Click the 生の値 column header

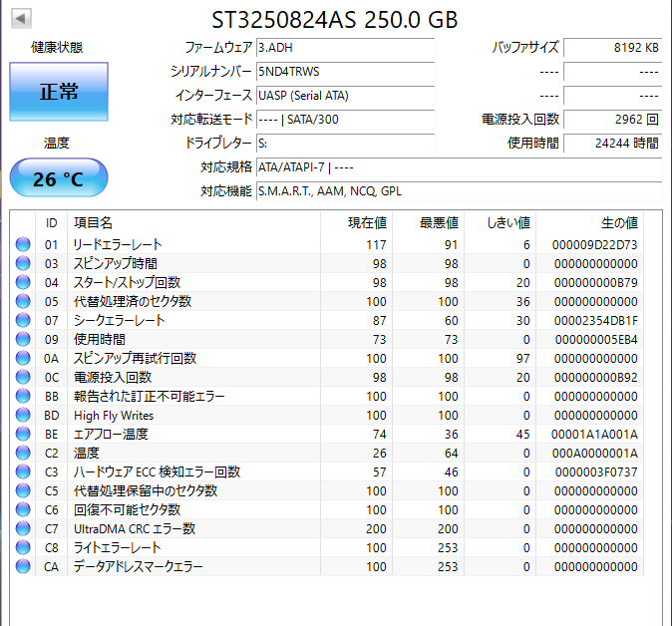(x=589, y=223)
